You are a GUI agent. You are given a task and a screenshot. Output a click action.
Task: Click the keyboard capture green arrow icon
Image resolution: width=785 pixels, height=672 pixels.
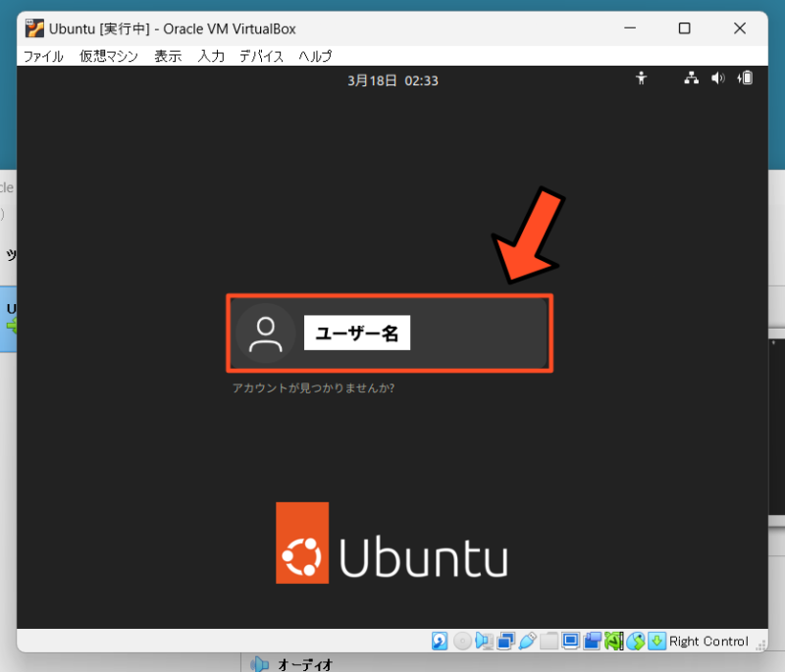click(x=656, y=641)
